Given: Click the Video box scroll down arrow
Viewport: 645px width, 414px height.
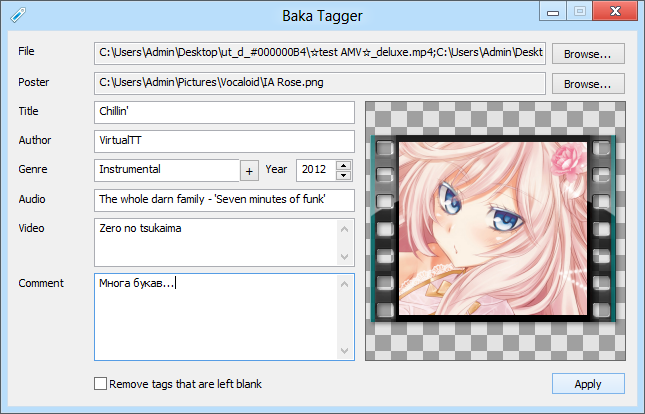Looking at the screenshot, I should (345, 257).
